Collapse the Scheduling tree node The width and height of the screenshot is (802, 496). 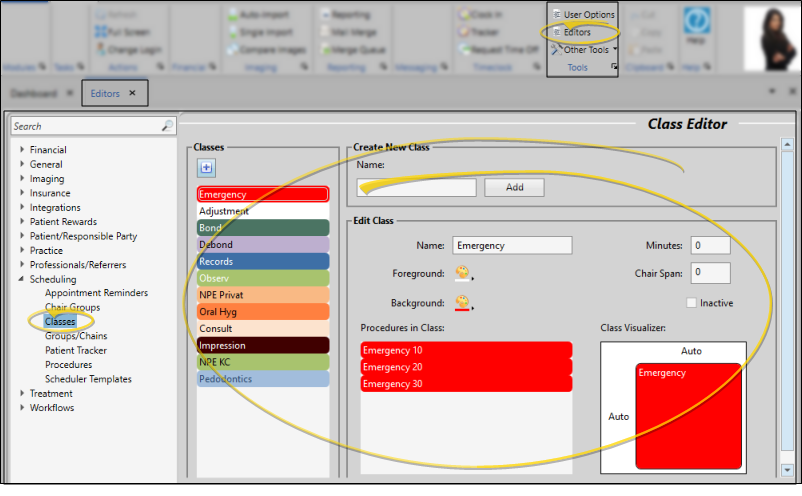[x=22, y=280]
